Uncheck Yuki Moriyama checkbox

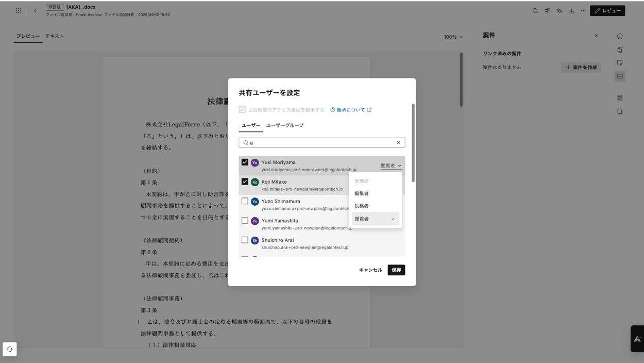245,162
